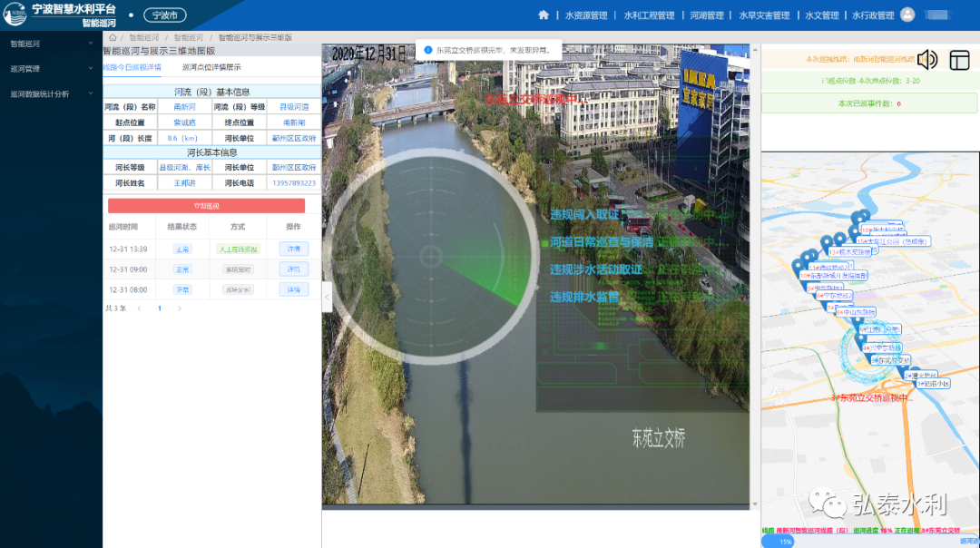This screenshot has width=980, height=548.
Task: Open the 水旱灾害管理 menu
Action: (764, 15)
